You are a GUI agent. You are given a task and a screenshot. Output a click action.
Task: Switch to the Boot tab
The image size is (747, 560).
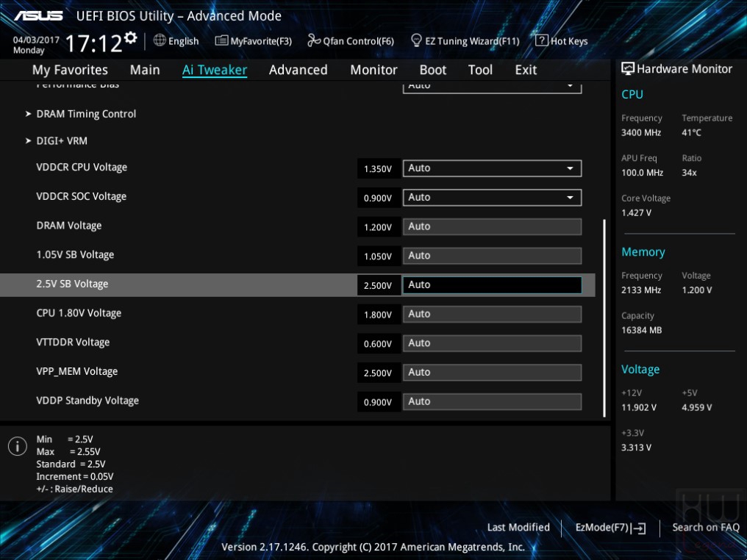pyautogui.click(x=432, y=70)
